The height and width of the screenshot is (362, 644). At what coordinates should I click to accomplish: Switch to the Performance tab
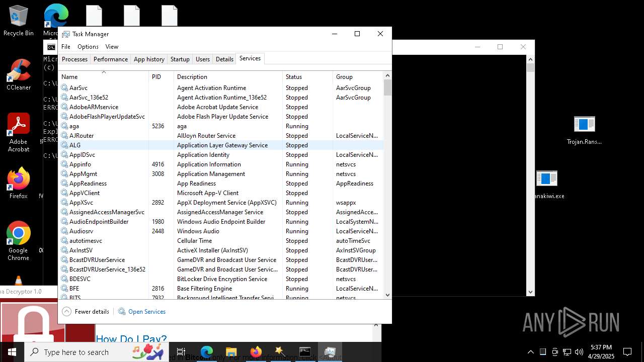[x=111, y=59]
